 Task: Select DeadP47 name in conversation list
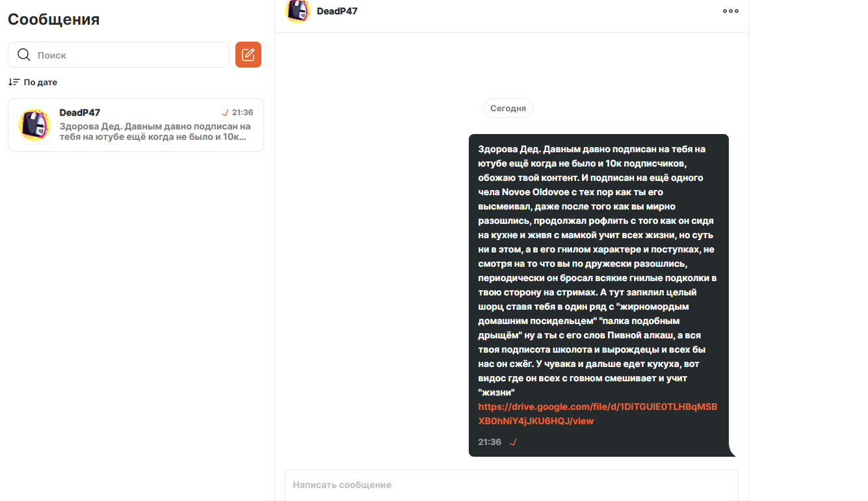pyautogui.click(x=79, y=113)
